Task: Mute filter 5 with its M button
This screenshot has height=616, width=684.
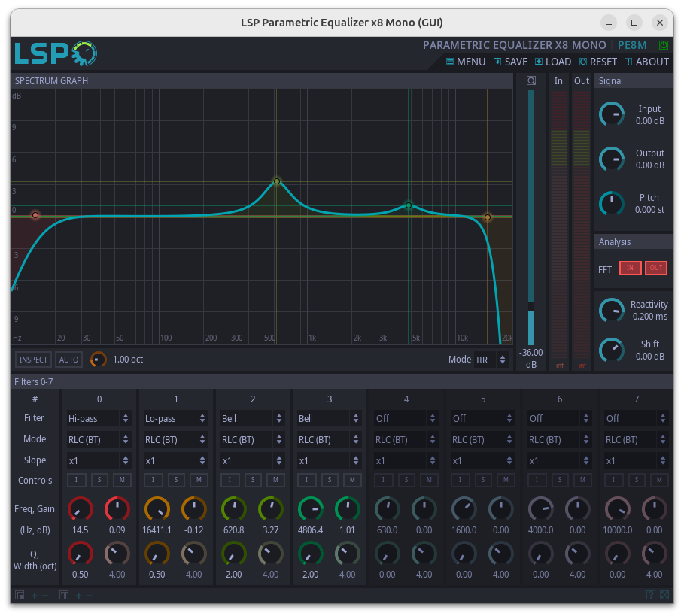Action: 506,480
